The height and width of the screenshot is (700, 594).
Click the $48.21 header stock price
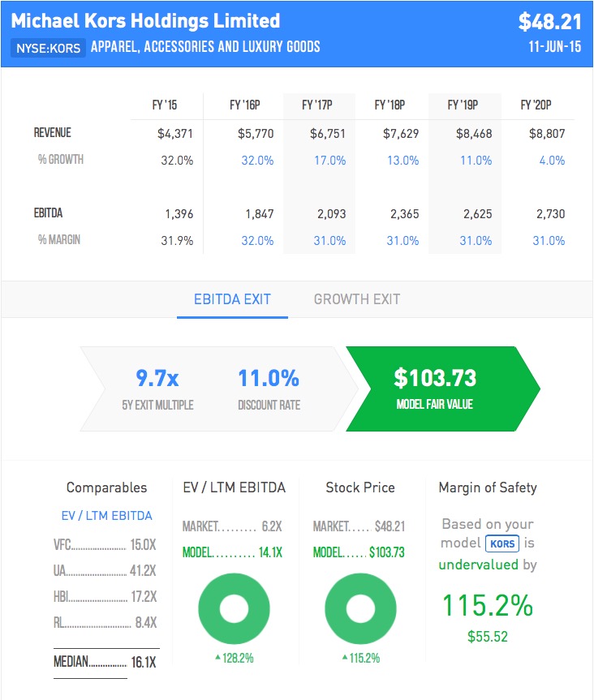[550, 21]
